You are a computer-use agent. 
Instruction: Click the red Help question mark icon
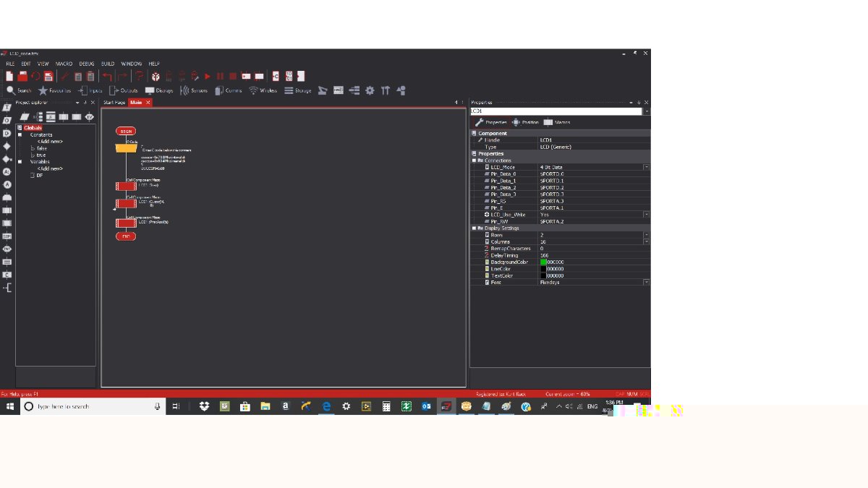click(139, 76)
